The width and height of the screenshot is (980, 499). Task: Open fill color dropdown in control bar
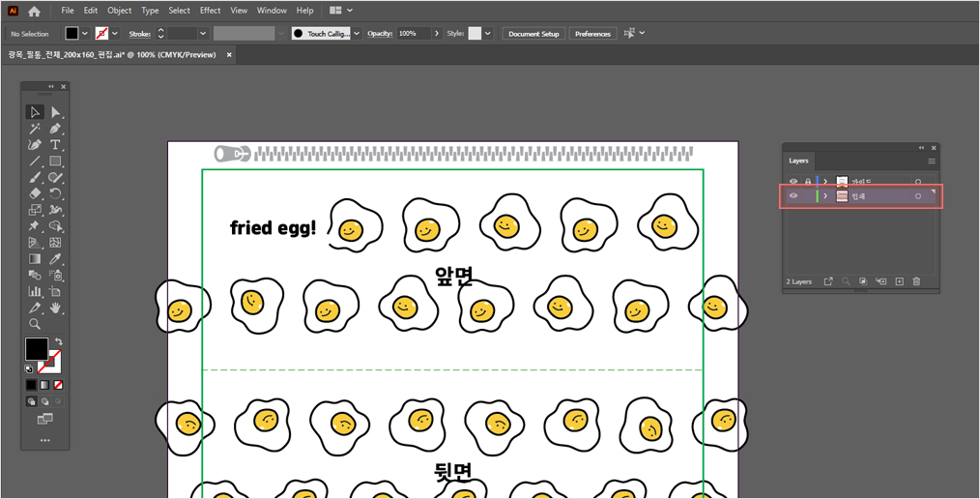coord(85,34)
